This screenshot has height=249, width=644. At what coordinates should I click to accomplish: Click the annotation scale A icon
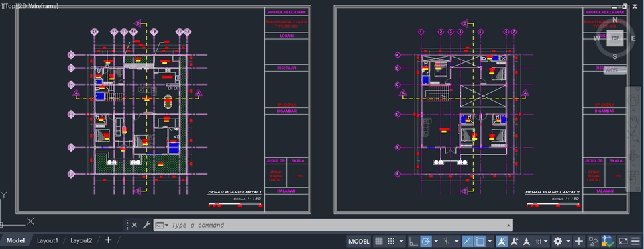pos(526,241)
